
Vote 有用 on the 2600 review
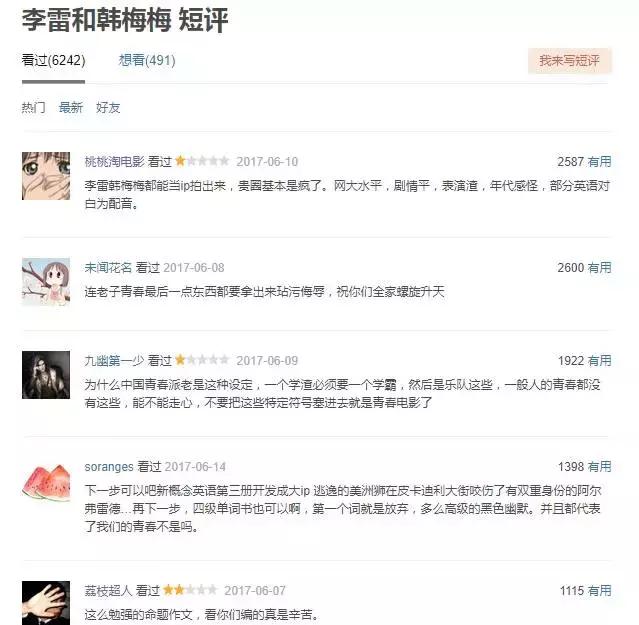click(x=599, y=268)
